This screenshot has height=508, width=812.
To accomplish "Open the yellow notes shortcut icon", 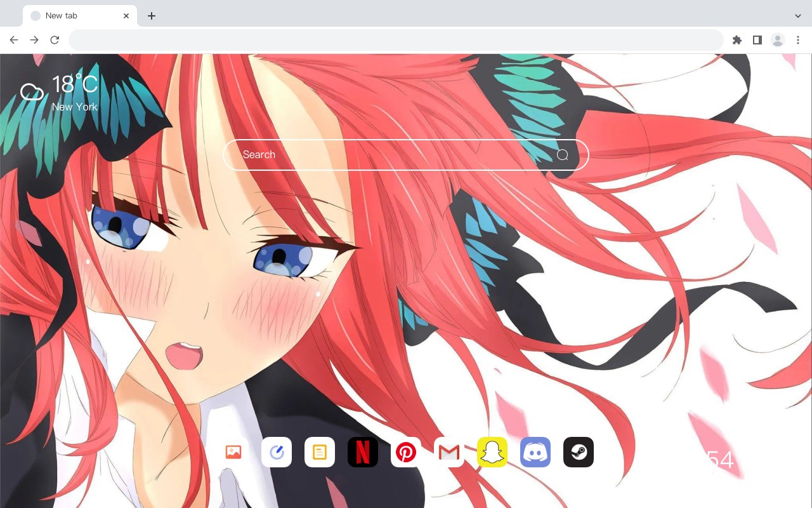I will click(x=320, y=452).
